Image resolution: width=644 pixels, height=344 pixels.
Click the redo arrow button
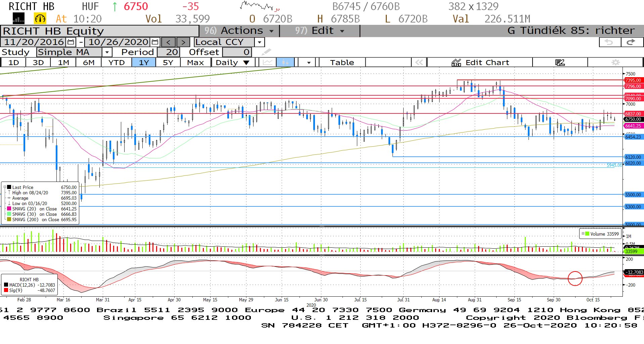[632, 42]
